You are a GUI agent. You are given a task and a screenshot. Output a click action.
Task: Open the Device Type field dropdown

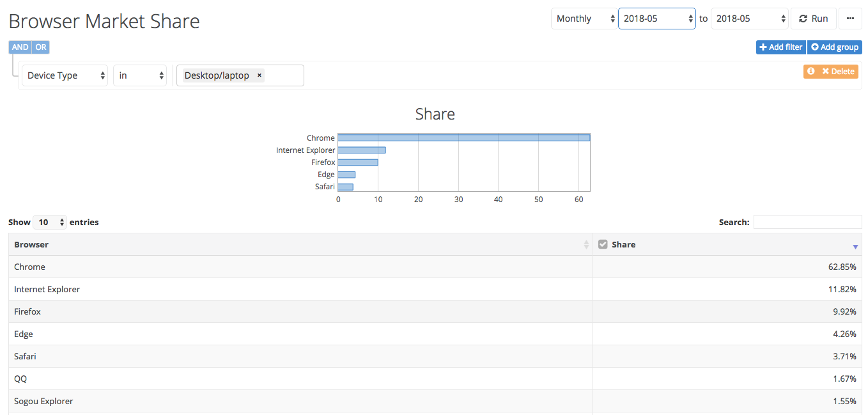coord(65,75)
